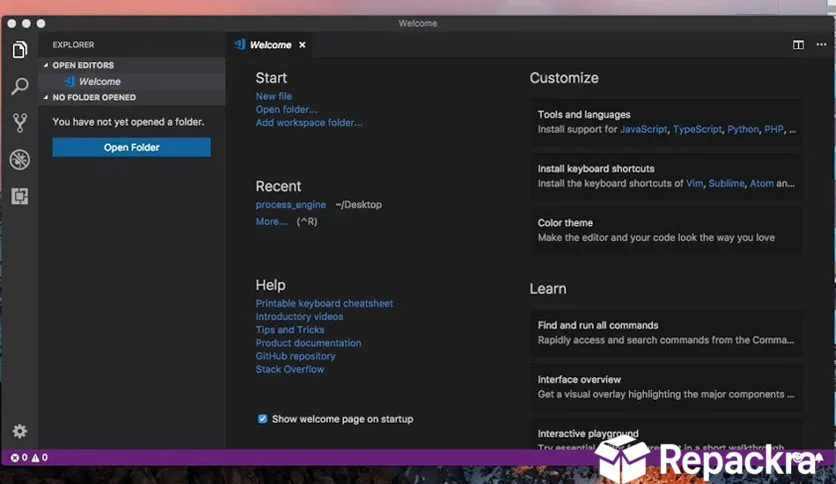The height and width of the screenshot is (484, 836).
Task: Open recent process_engine project
Action: click(291, 205)
